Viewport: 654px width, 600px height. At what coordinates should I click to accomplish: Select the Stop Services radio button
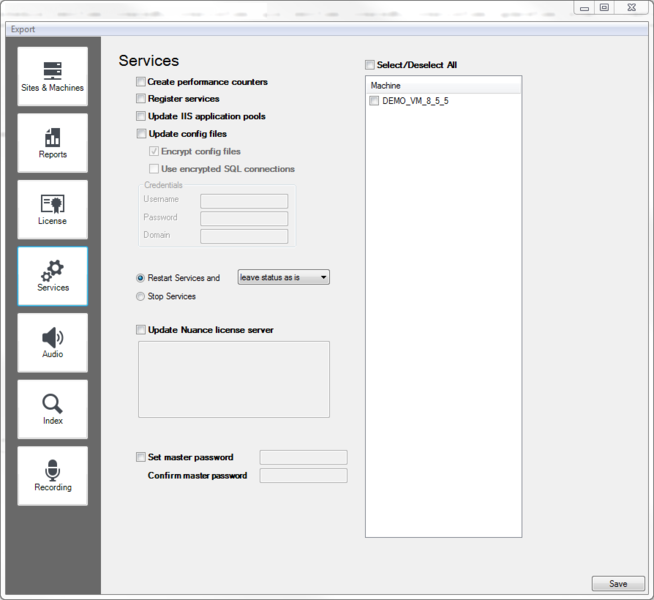click(x=140, y=297)
